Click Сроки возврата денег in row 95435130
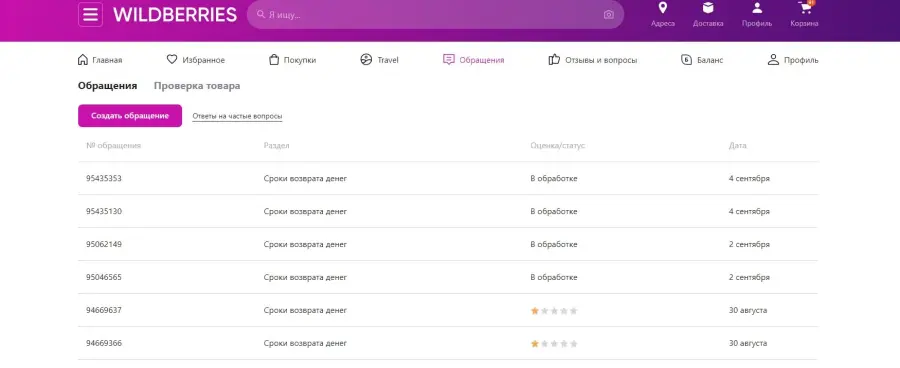The height and width of the screenshot is (368, 900). (305, 211)
